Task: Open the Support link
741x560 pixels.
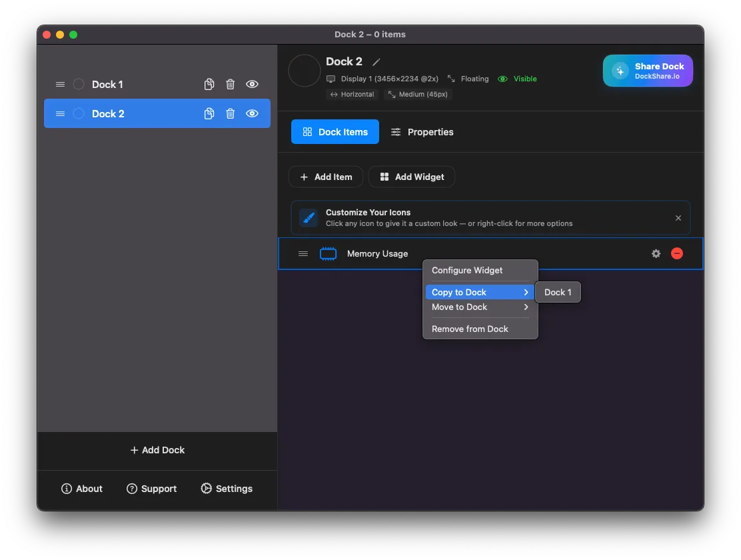Action: pyautogui.click(x=152, y=489)
